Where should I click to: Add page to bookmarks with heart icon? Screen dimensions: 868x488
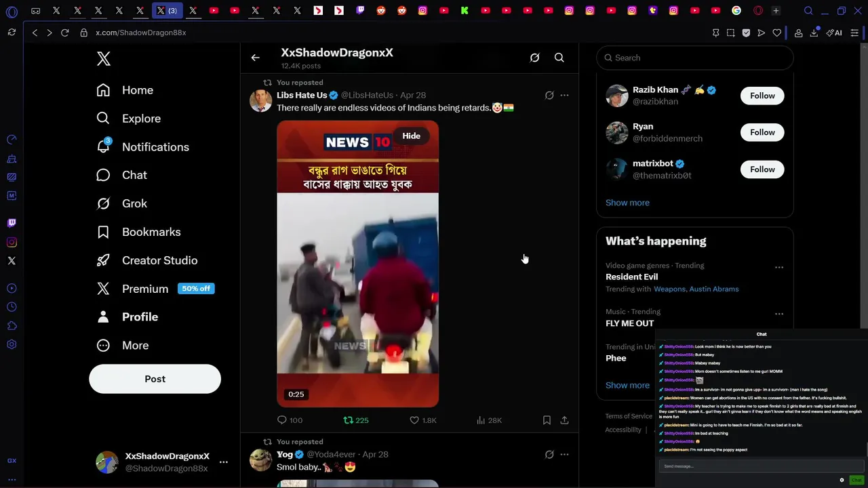pos(777,33)
